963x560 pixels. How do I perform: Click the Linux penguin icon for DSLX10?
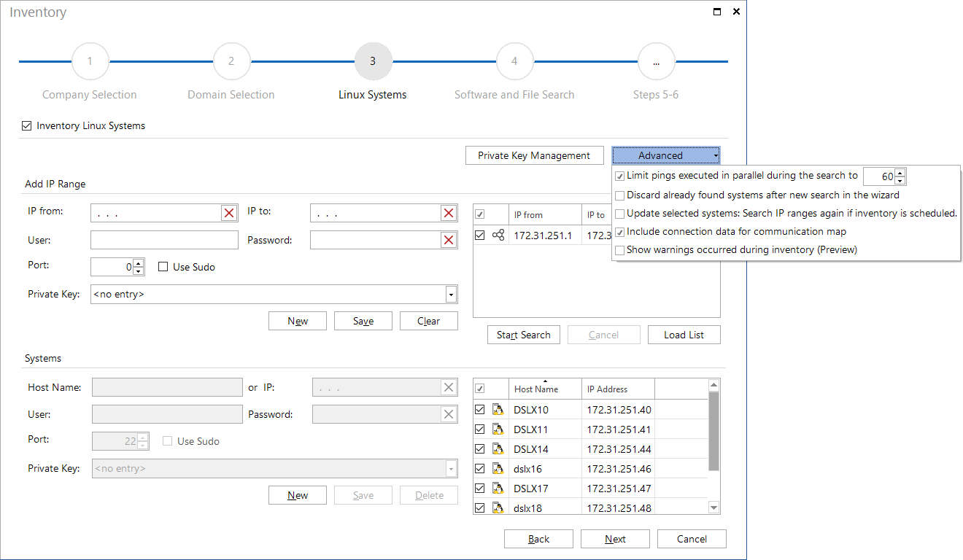tap(498, 410)
